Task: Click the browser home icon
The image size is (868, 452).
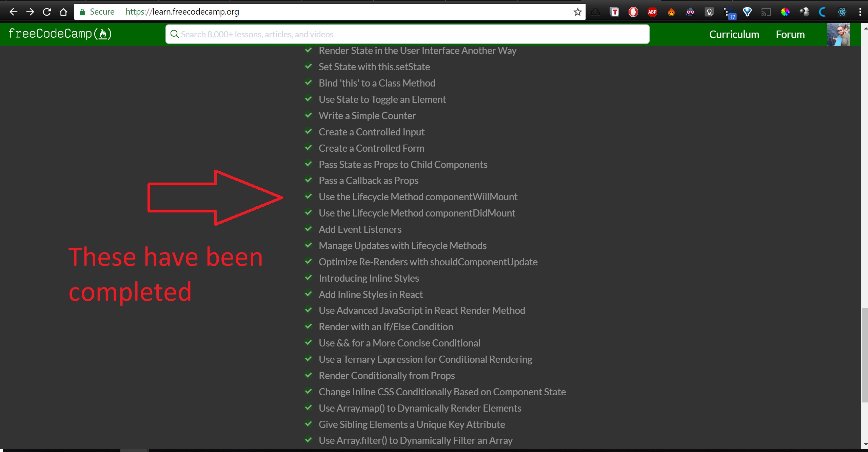Action: point(63,12)
